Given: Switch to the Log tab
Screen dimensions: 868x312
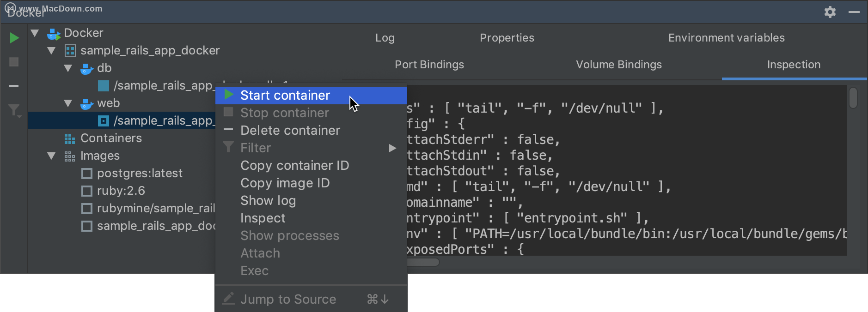Looking at the screenshot, I should [x=385, y=38].
